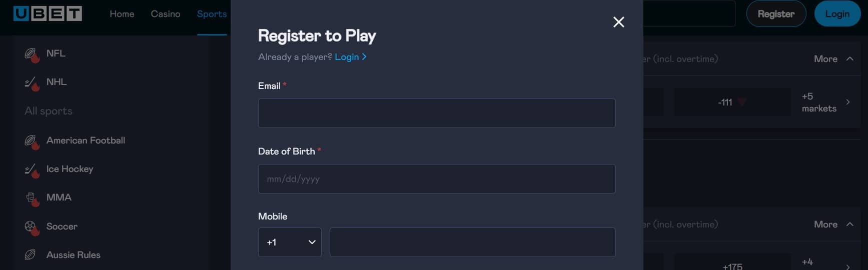868x270 pixels.
Task: Click the UBET logo
Action: coord(48,13)
